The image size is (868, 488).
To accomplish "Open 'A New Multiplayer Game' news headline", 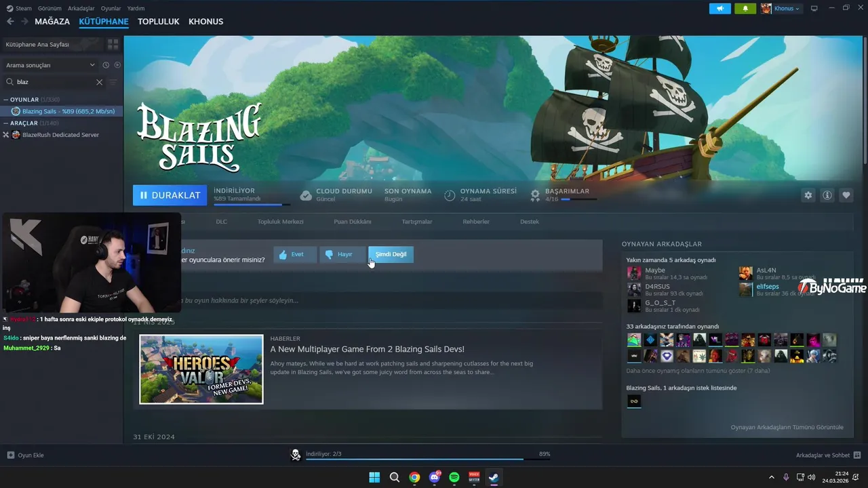I will click(367, 349).
